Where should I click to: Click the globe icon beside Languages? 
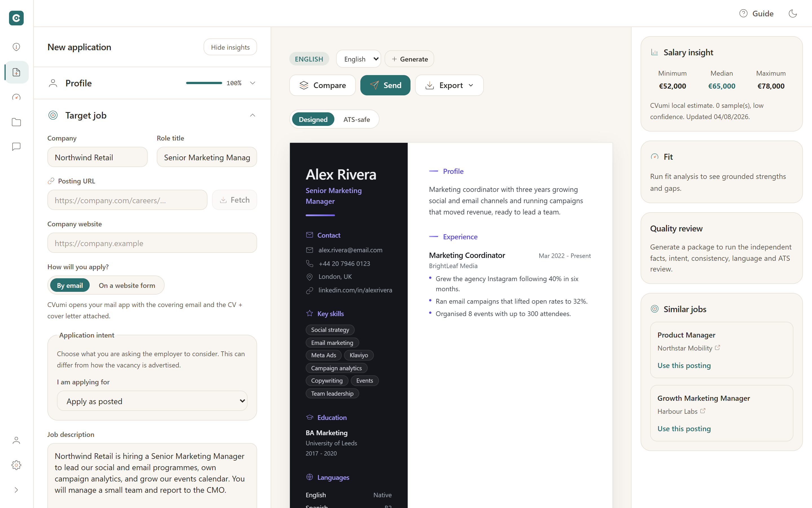pos(309,477)
